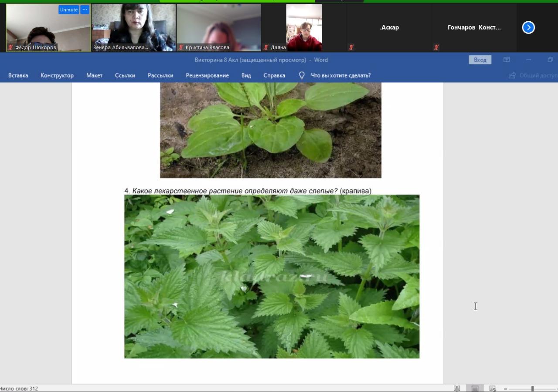Click the muted microphone icon on .Аскар's tile
Screen dimensions: 558x392
(351, 47)
